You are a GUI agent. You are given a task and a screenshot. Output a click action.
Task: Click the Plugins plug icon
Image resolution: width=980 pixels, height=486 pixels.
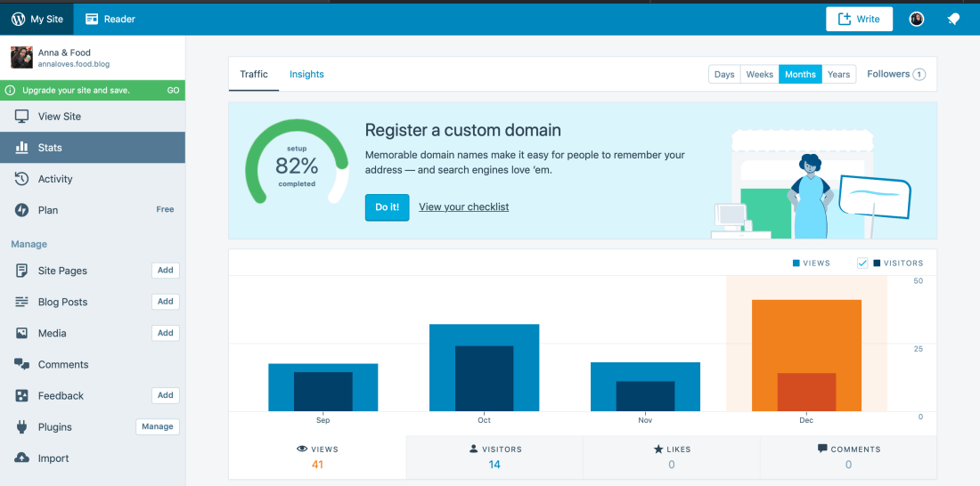21,427
